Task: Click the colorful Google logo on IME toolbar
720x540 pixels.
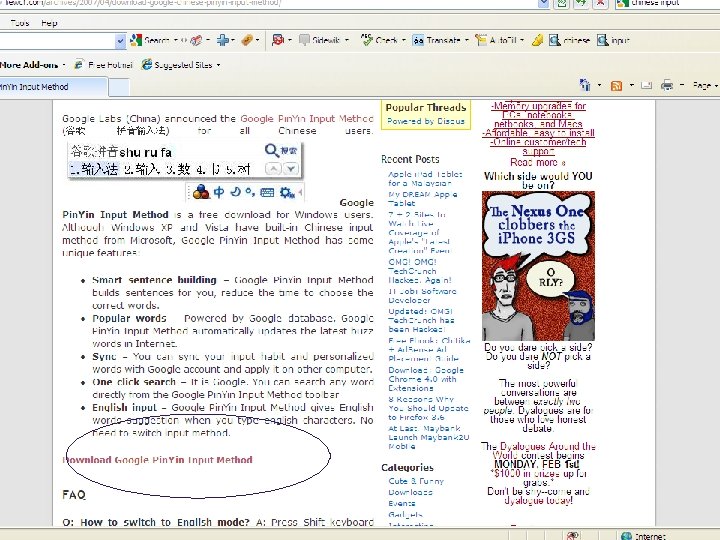Action: 201,192
